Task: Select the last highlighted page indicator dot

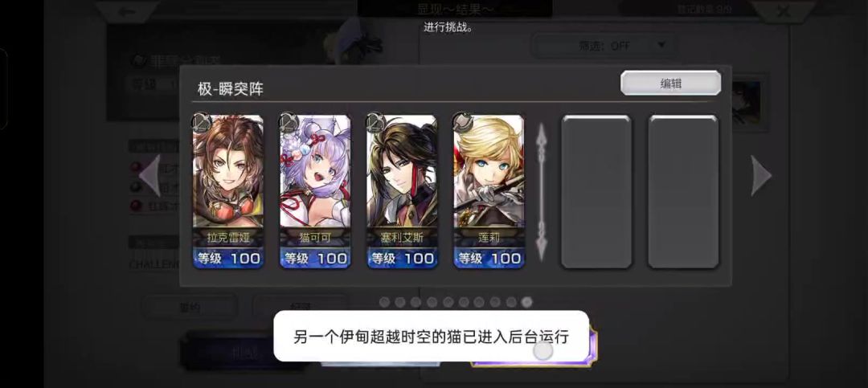Action: pos(527,302)
